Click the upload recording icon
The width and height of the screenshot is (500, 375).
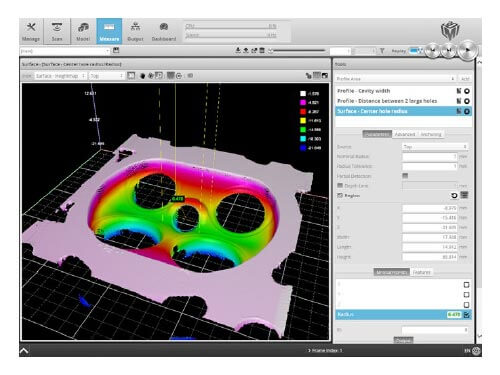coord(246,50)
